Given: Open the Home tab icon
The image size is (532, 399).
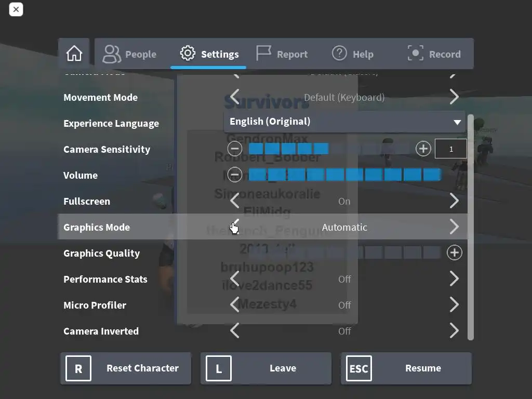Looking at the screenshot, I should 74,54.
